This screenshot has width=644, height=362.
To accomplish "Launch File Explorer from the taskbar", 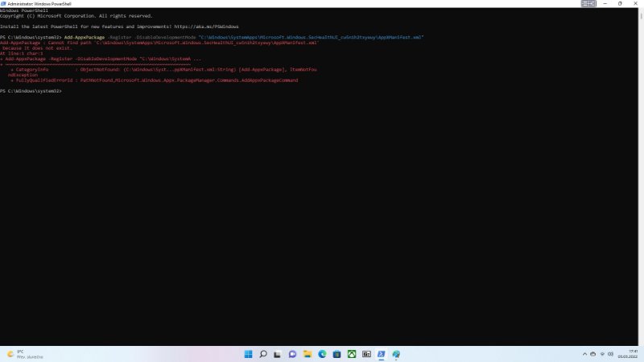I will click(x=308, y=354).
